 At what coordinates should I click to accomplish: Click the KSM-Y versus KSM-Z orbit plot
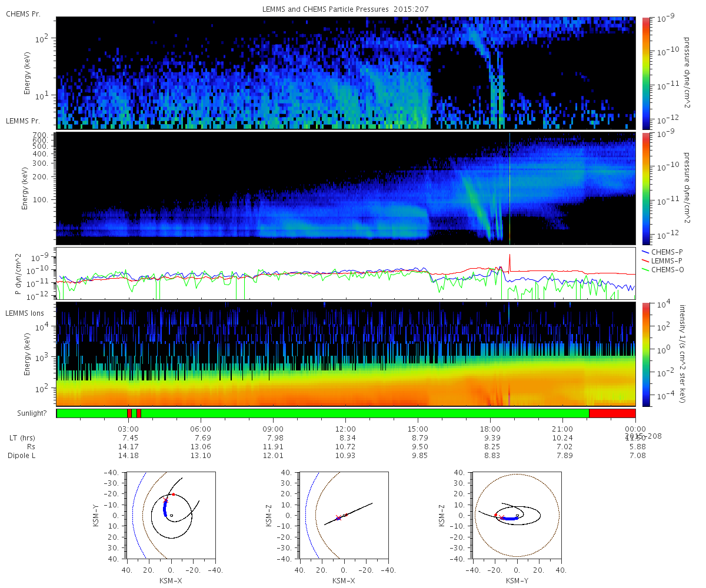coord(517,516)
